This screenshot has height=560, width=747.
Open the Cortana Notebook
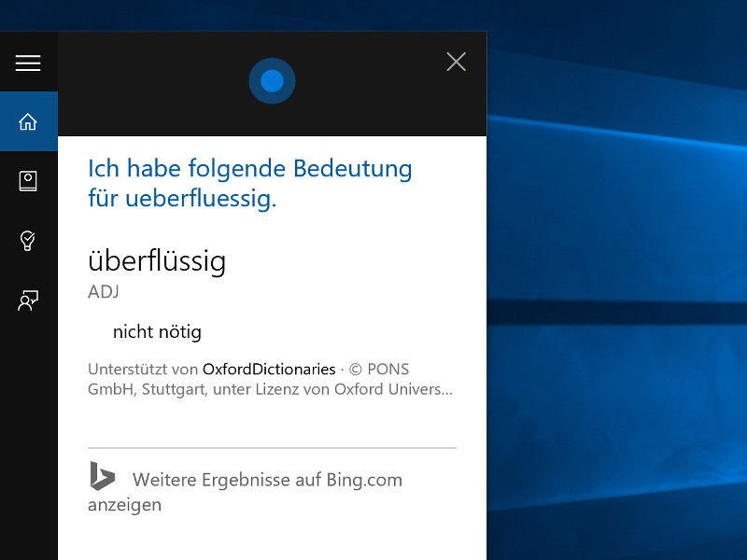(28, 181)
